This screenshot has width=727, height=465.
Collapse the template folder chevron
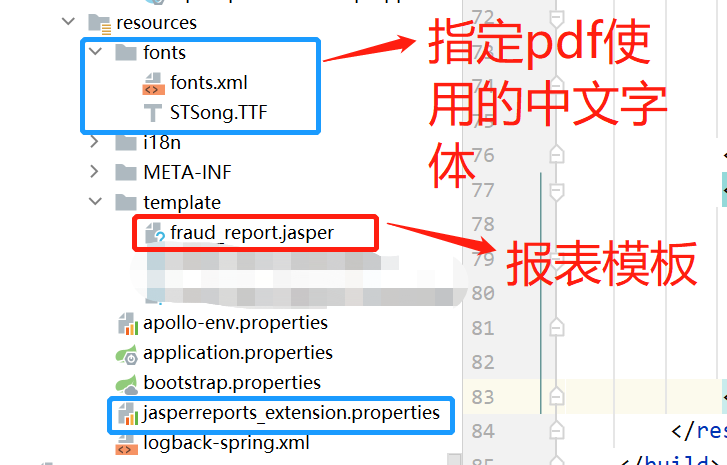(96, 201)
